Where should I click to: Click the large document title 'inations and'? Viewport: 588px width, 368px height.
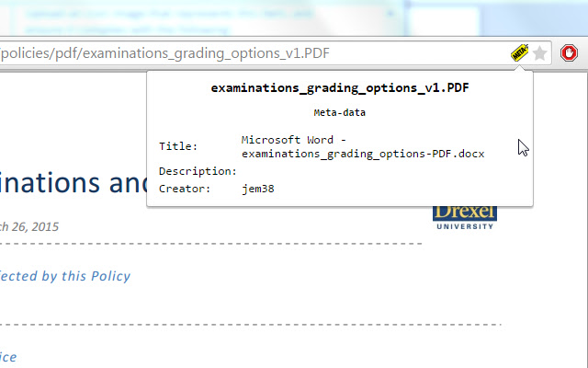[73, 183]
